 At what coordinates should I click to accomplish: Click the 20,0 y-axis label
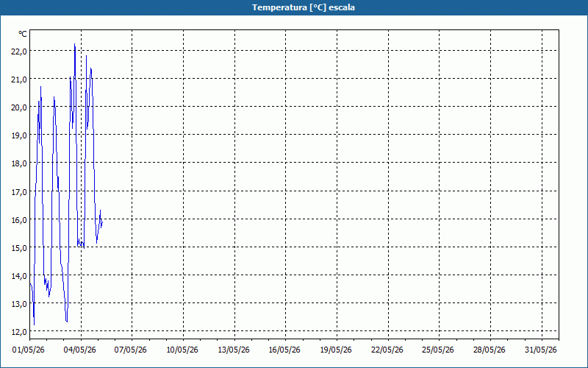(19, 107)
